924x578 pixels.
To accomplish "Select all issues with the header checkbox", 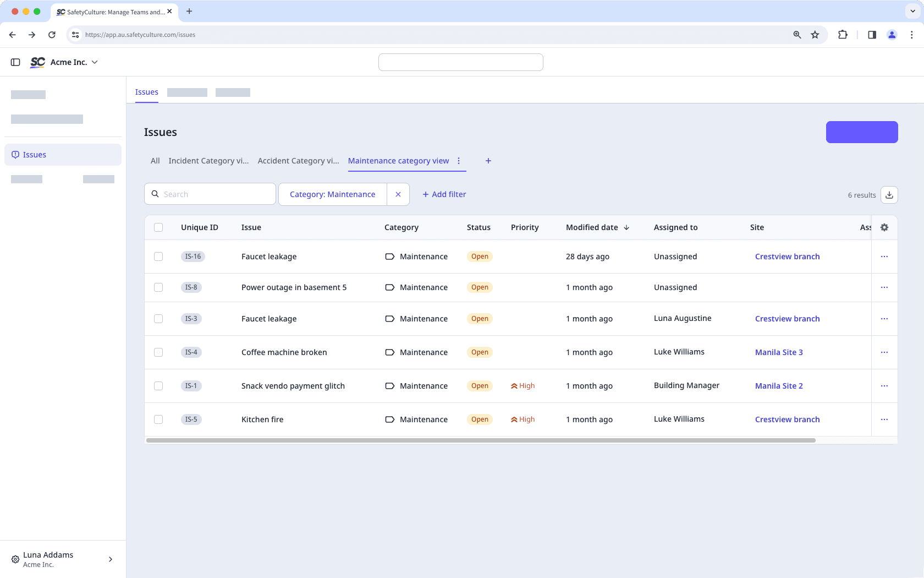I will point(159,227).
